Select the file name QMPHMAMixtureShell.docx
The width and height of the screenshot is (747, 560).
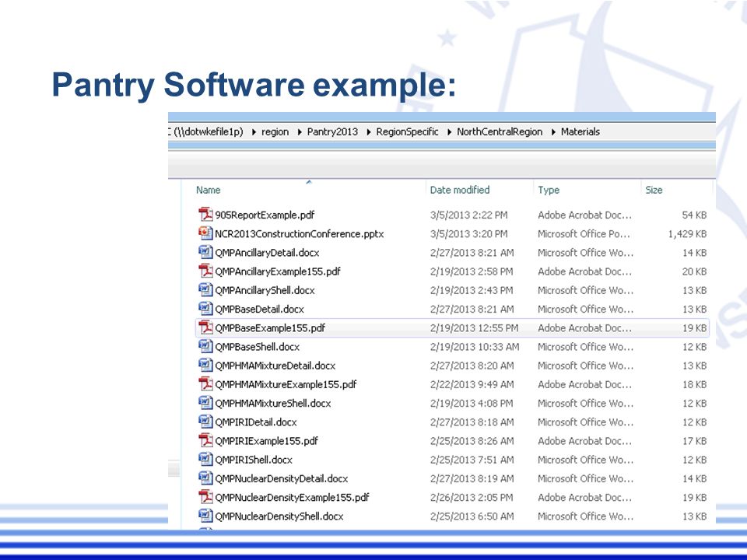click(272, 403)
